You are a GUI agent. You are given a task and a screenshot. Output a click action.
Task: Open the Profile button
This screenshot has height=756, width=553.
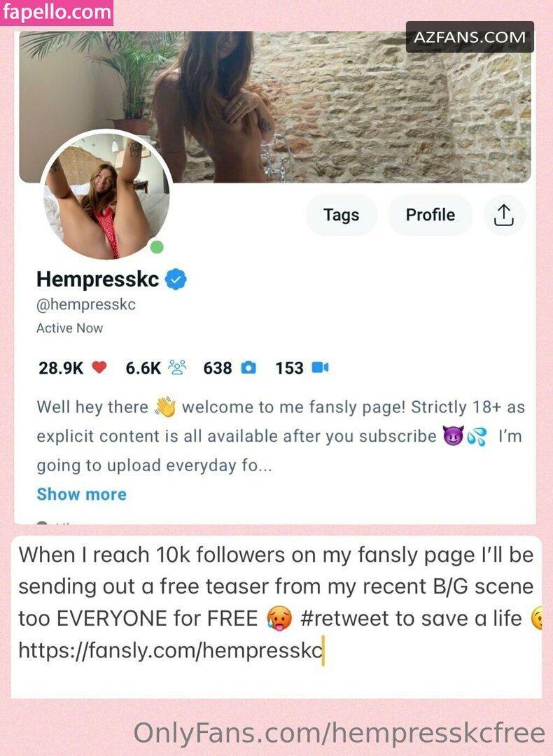point(430,215)
